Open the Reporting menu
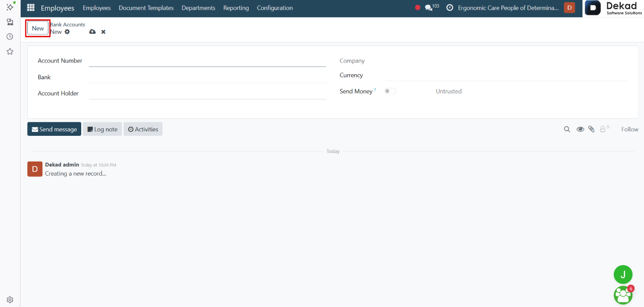The height and width of the screenshot is (307, 644). pos(236,8)
